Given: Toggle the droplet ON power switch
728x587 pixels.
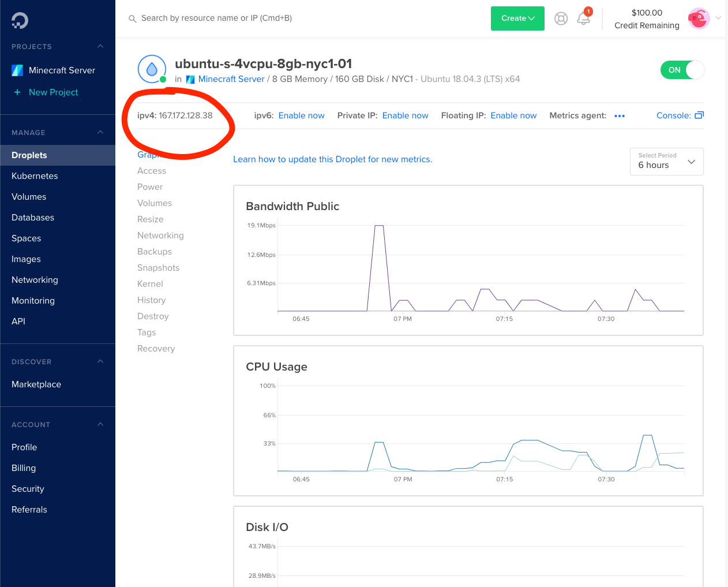Looking at the screenshot, I should coord(682,70).
